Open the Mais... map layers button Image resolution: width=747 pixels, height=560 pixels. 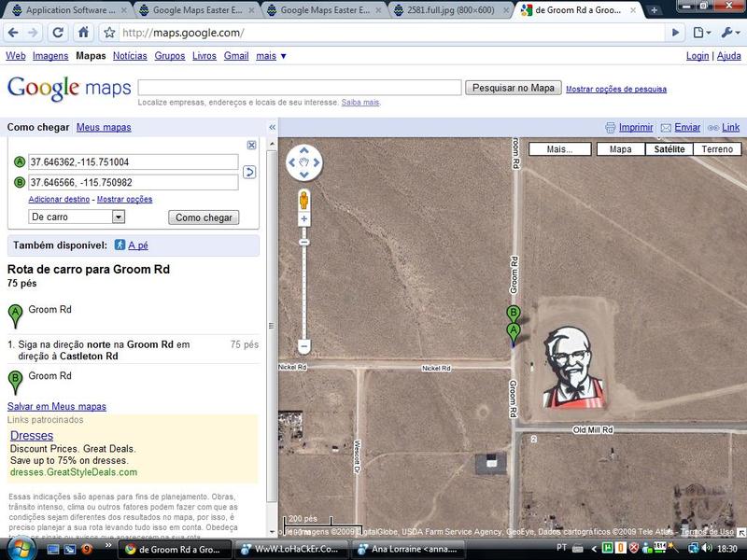pos(559,149)
